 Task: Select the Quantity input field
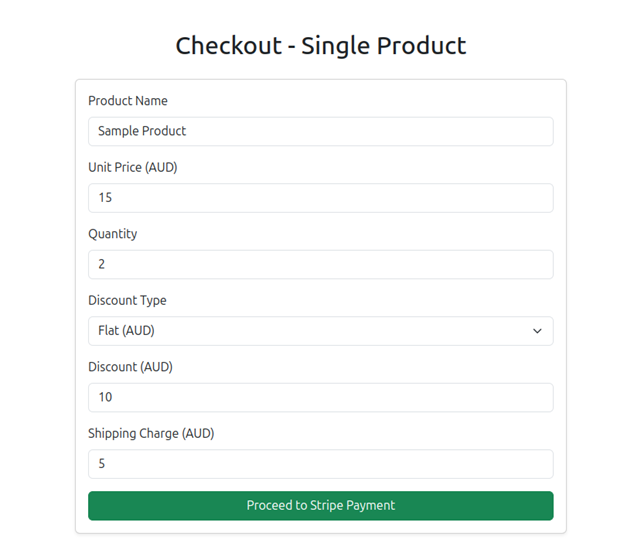pyautogui.click(x=320, y=264)
